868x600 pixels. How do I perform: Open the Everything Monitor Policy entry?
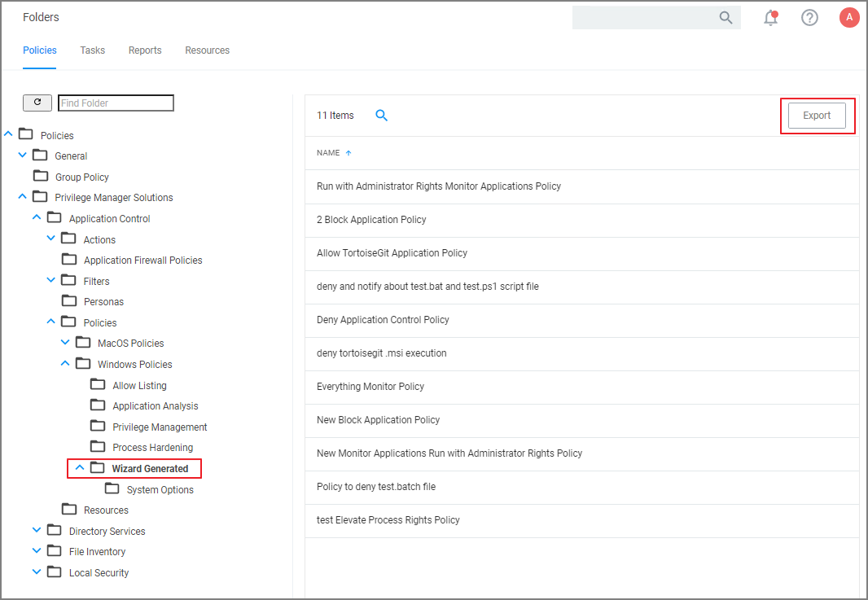(x=370, y=387)
